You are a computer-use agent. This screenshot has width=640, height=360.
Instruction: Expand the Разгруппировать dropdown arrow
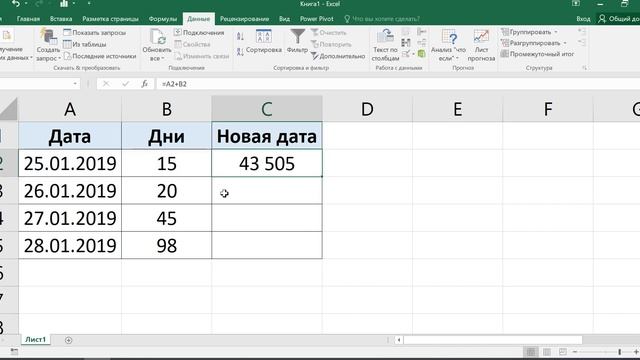pos(565,43)
